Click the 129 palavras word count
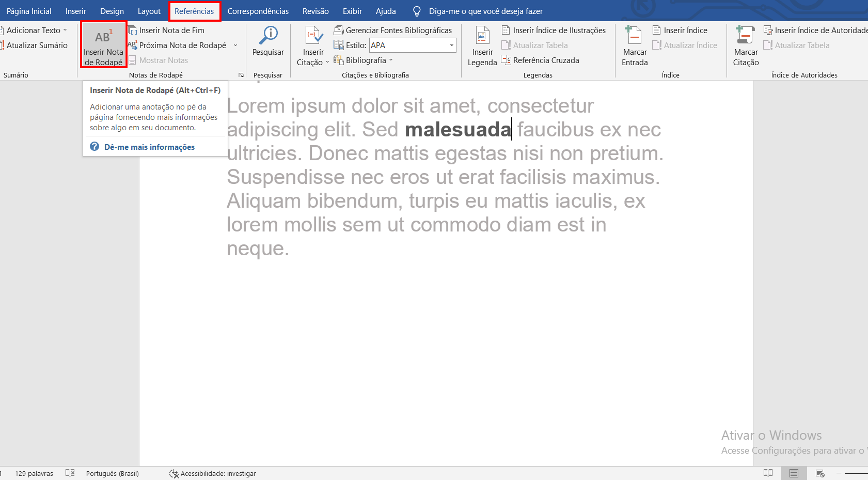Viewport: 868px width, 480px height. coord(34,473)
